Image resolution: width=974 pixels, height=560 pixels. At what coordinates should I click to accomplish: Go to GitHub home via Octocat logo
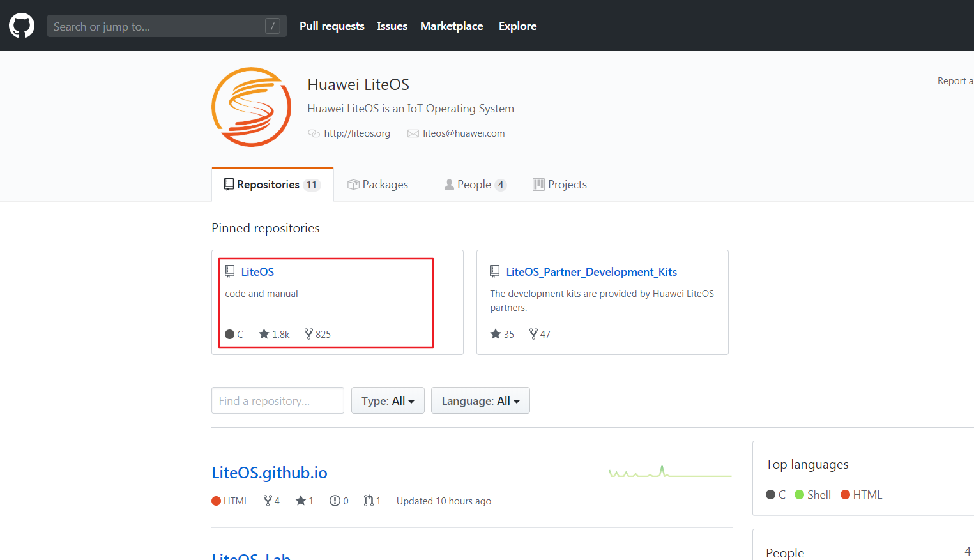(22, 26)
